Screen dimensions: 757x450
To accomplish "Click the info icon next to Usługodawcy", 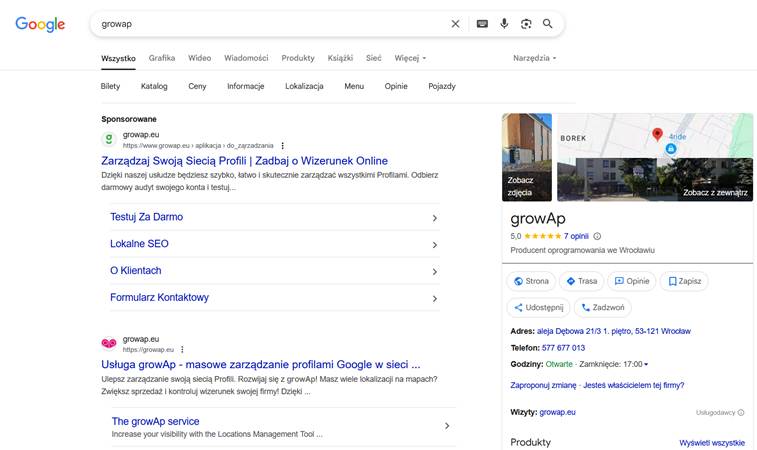I will (741, 412).
